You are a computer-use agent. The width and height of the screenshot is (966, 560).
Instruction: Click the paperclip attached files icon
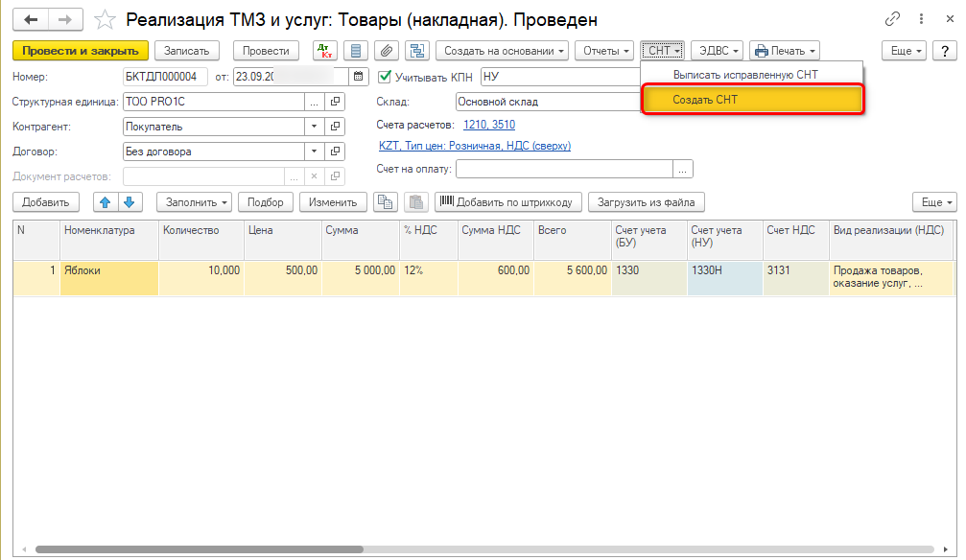coord(387,51)
